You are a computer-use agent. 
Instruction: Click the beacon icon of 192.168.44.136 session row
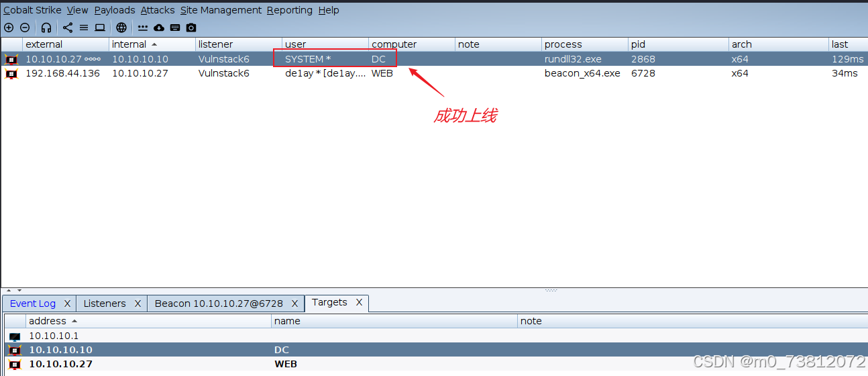(11, 74)
